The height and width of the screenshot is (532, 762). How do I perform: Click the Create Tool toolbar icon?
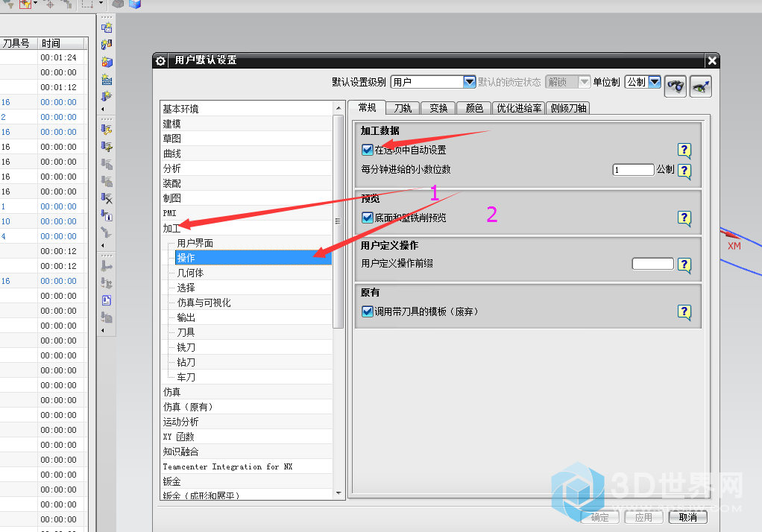click(x=107, y=45)
